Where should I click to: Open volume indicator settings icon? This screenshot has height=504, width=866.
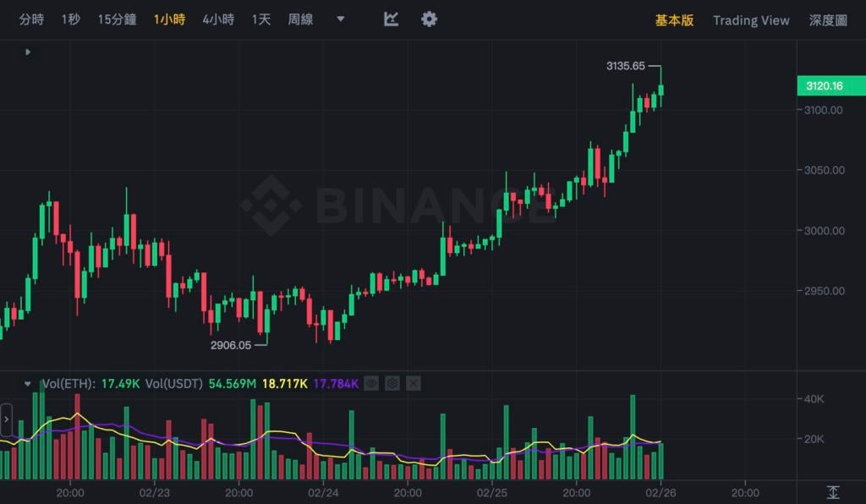(392, 384)
